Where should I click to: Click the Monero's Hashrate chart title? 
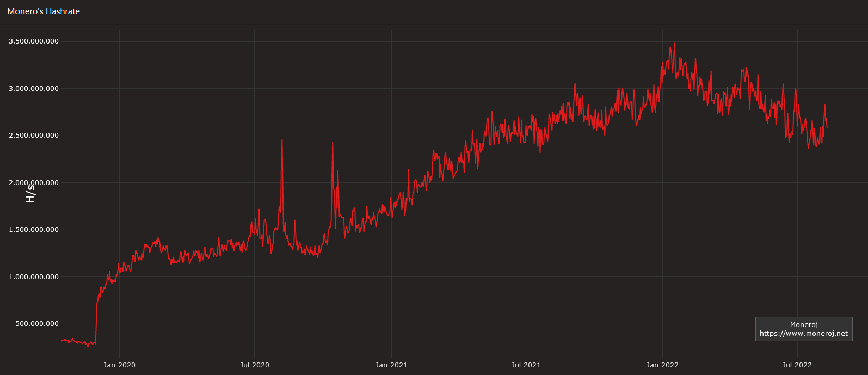pyautogui.click(x=44, y=11)
